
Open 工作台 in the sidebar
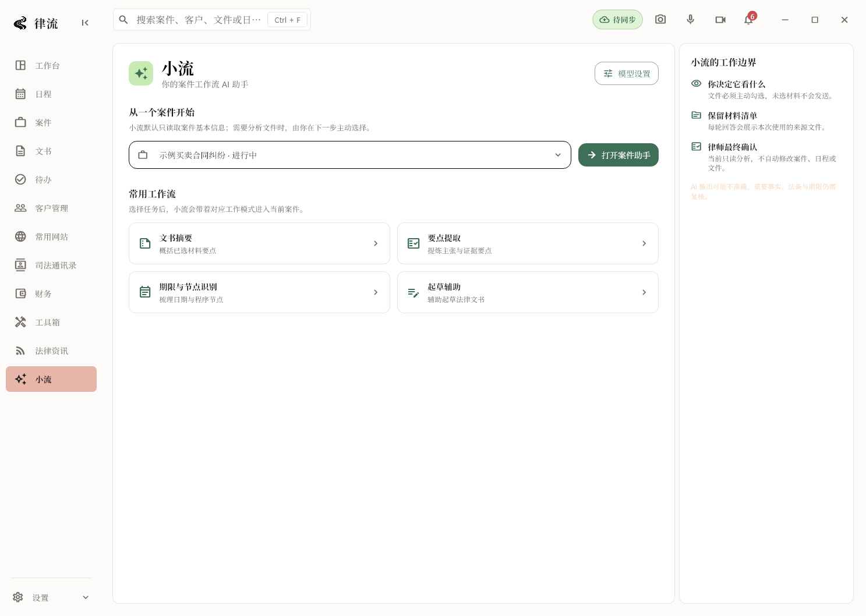click(51, 65)
